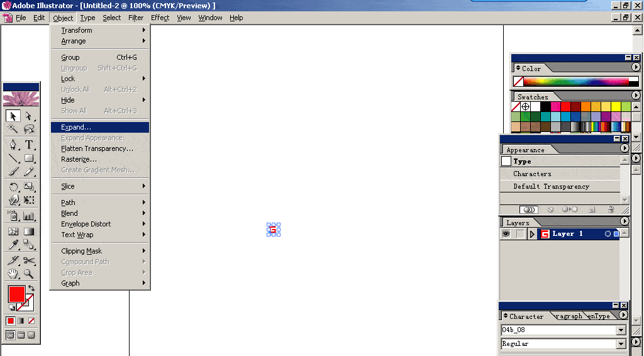Click the Layer 1 target circle

point(608,233)
